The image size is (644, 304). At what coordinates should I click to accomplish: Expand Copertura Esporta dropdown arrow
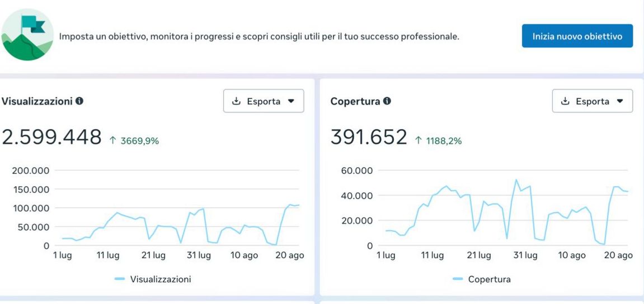[x=620, y=101]
